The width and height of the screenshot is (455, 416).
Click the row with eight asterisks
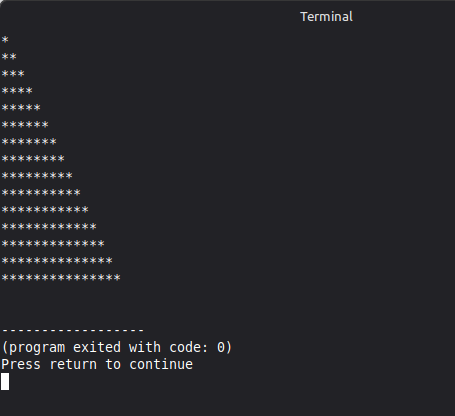[x=33, y=159]
